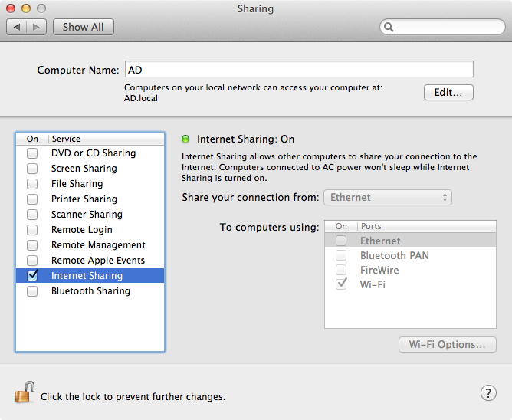Click the green Internet Sharing status indicator
The image size is (512, 420).
[185, 139]
